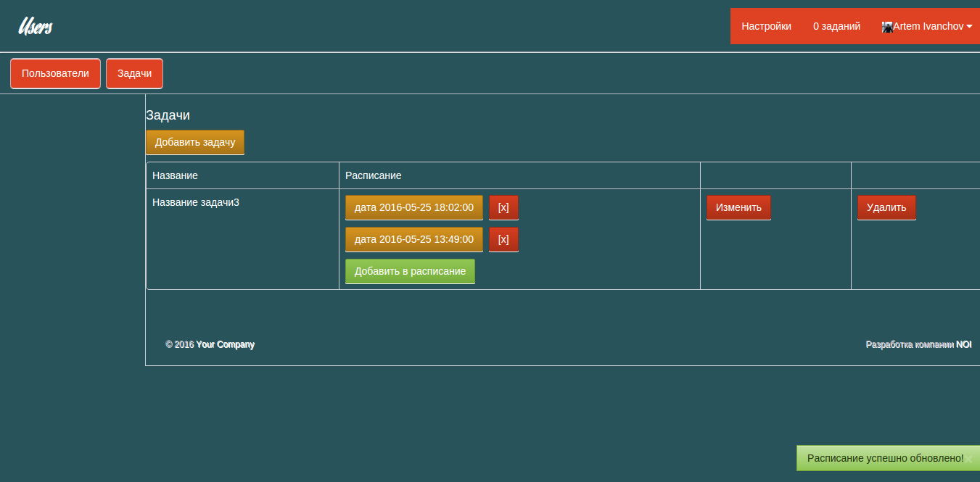Click the 'Расписание' column header
The height and width of the screenshot is (482, 980).
[374, 175]
